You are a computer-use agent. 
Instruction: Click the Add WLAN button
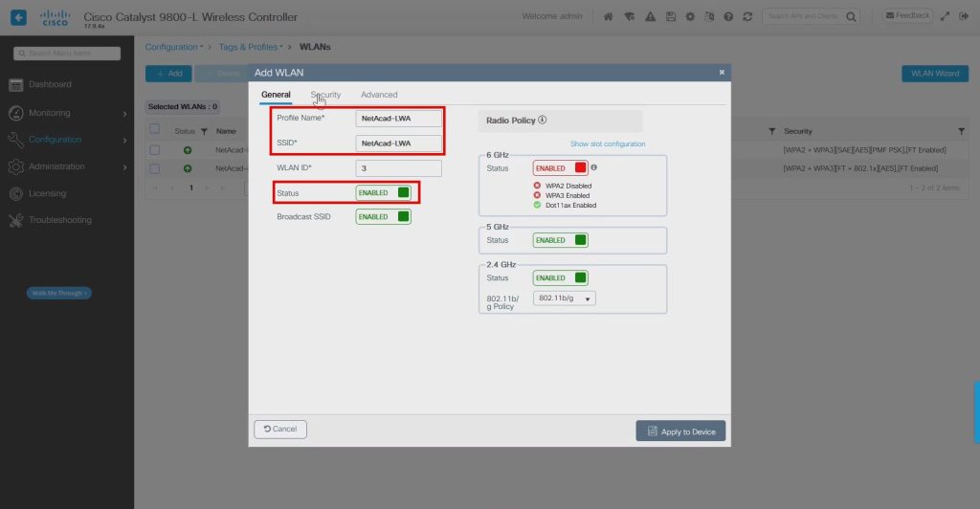pyautogui.click(x=168, y=74)
